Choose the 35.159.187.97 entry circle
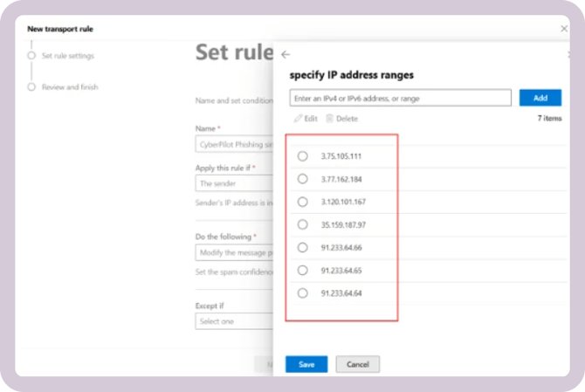This screenshot has width=585, height=392. (303, 224)
